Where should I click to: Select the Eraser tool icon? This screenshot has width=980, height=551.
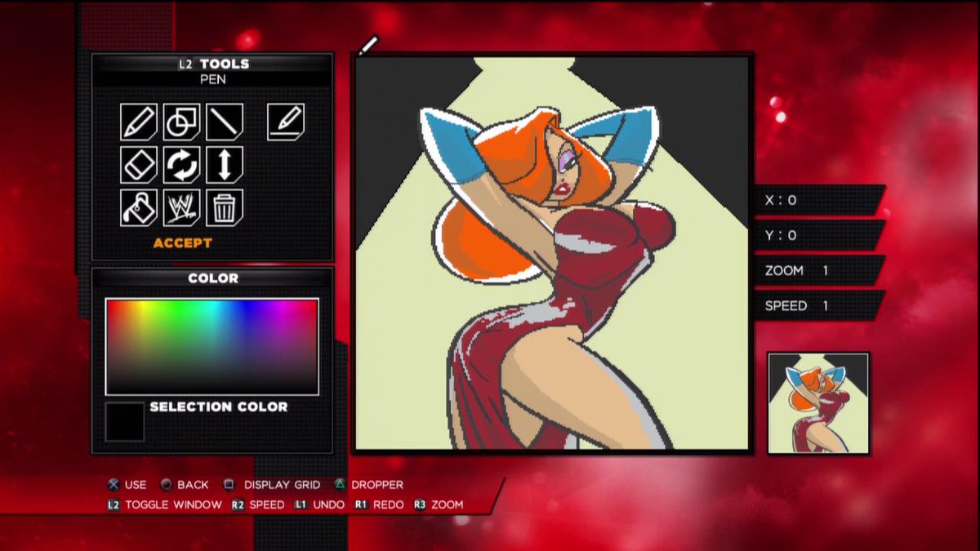139,164
